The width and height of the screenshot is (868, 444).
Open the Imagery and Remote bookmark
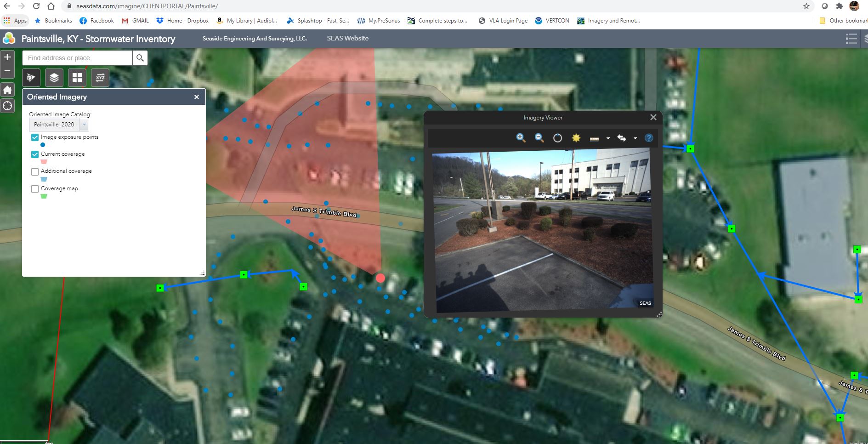pos(608,21)
